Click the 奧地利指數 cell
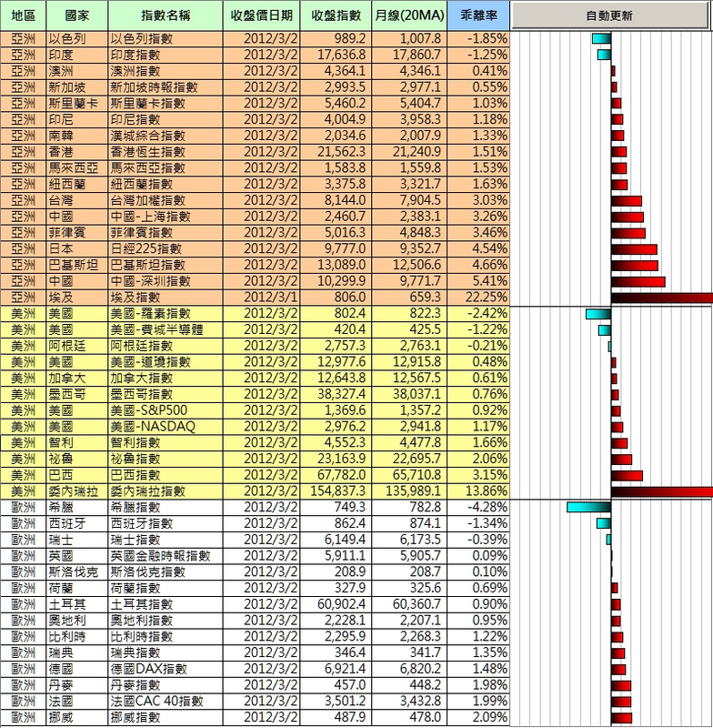Screen dimensions: 713x728 pyautogui.click(x=166, y=621)
